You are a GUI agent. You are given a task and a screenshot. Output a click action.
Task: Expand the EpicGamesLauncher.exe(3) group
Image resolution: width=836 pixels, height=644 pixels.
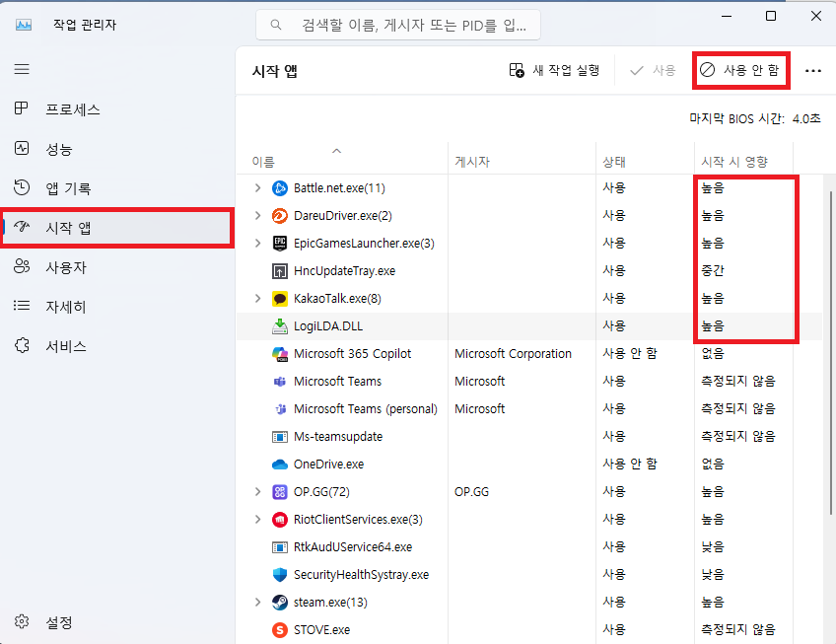(258, 244)
